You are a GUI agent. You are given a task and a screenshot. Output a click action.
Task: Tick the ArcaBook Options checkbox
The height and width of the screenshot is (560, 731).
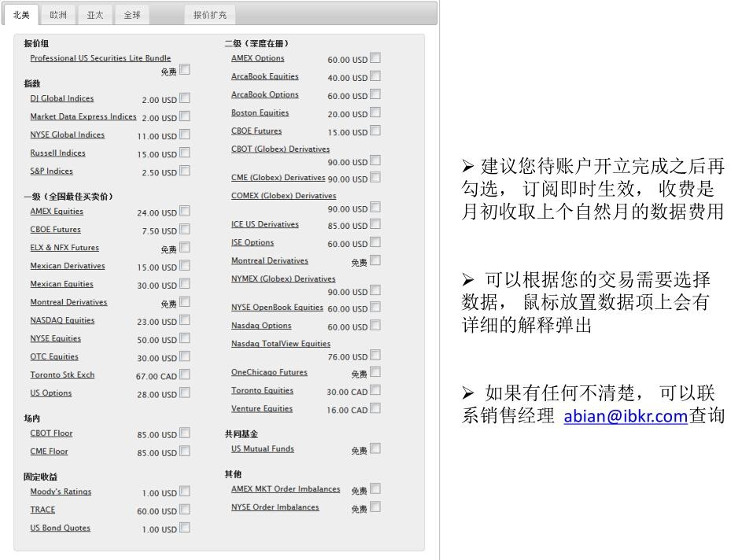[375, 94]
